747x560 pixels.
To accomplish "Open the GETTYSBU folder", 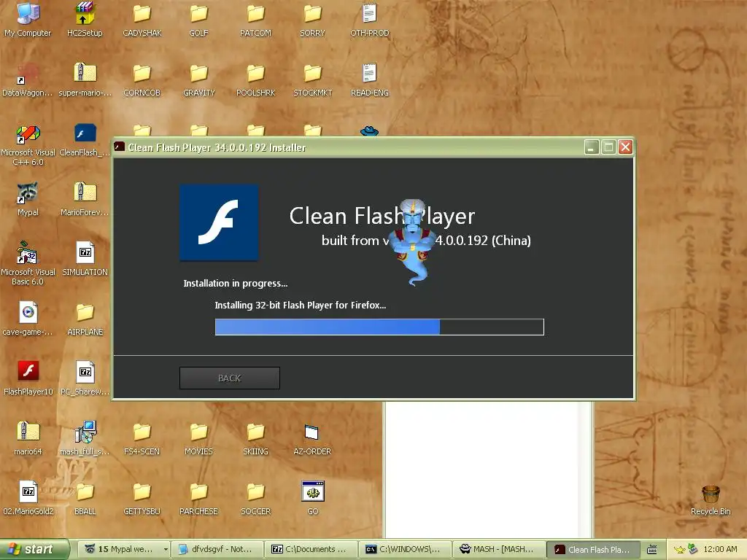I will pos(142,498).
